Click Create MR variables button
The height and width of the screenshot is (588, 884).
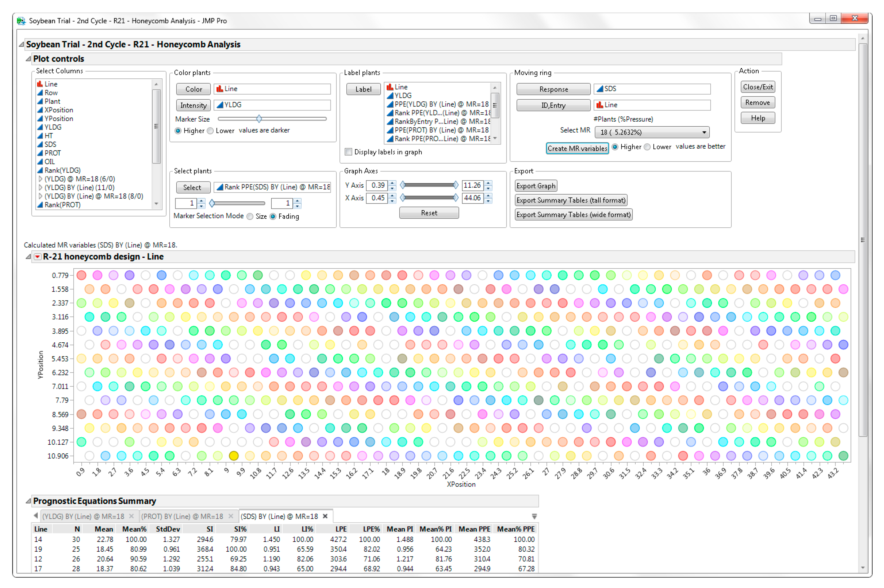pyautogui.click(x=577, y=148)
